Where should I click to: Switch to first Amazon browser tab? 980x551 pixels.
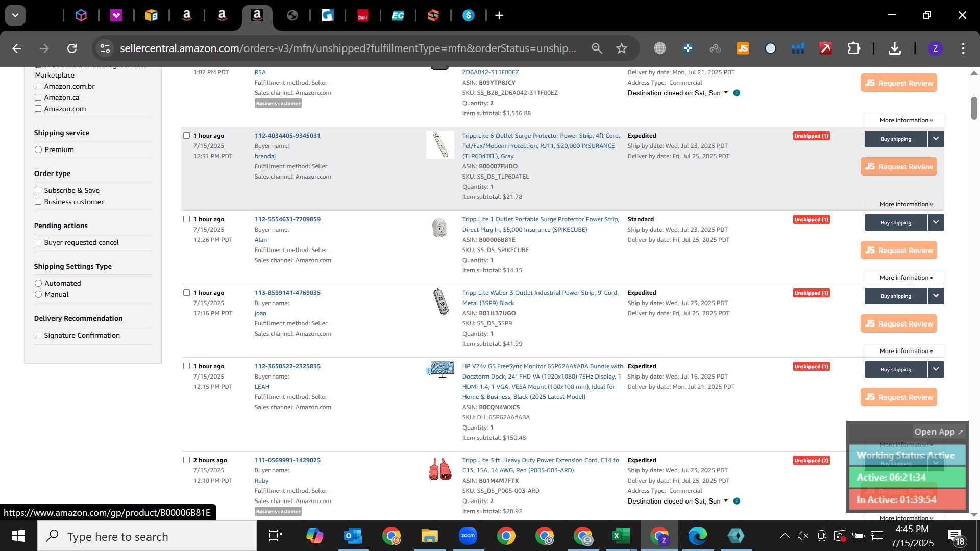pyautogui.click(x=187, y=16)
